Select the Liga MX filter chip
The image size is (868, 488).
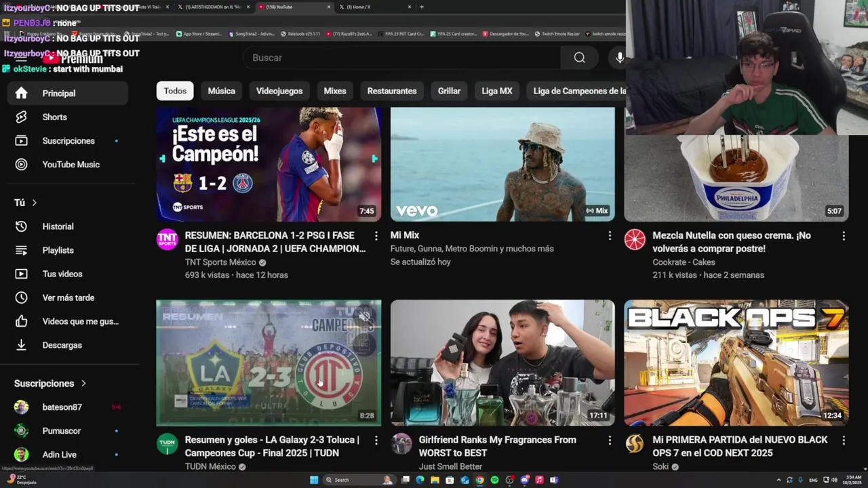click(x=497, y=91)
